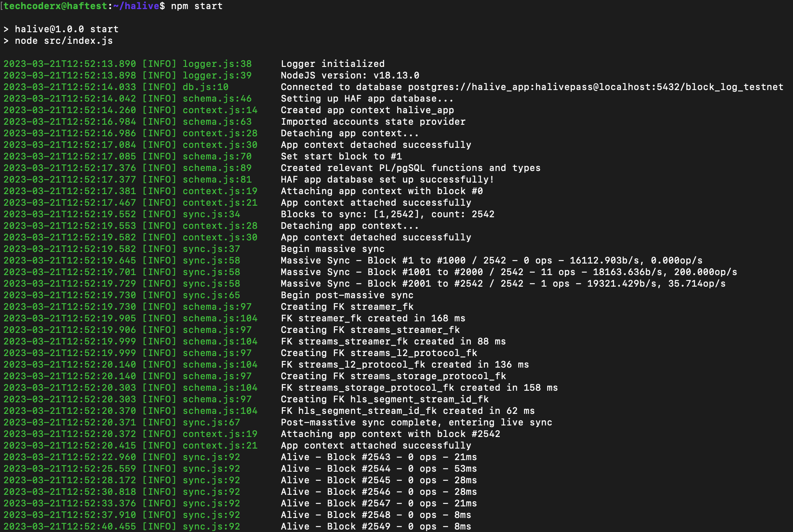Viewport: 793px width, 532px height.
Task: Click 'Creating FK streamer_fk' message
Action: pos(347,307)
